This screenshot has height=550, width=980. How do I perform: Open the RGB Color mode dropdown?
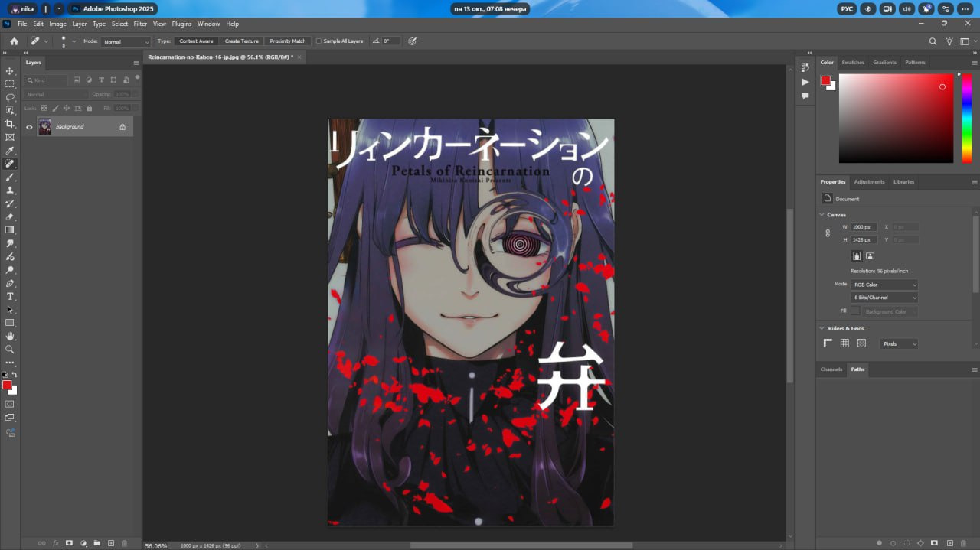click(884, 285)
